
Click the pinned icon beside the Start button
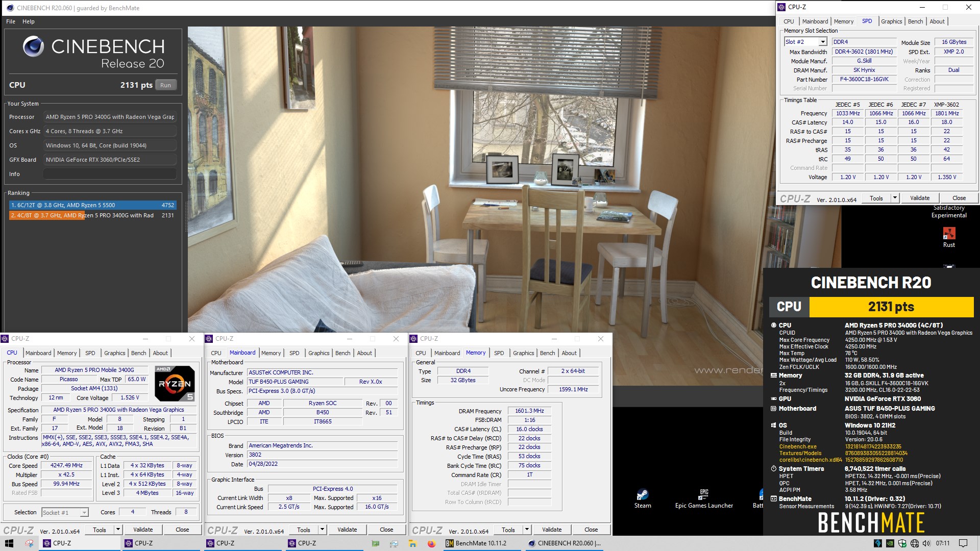(x=29, y=543)
